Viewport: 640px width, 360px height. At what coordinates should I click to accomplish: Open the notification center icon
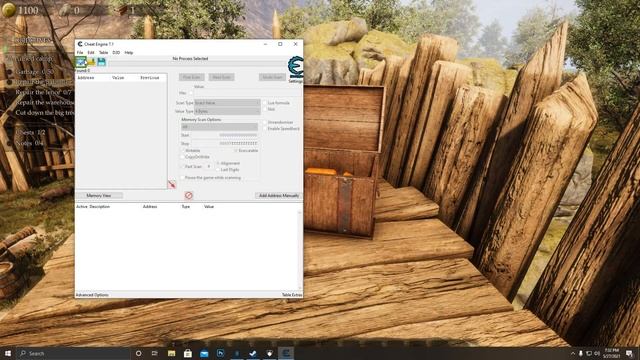(629, 353)
